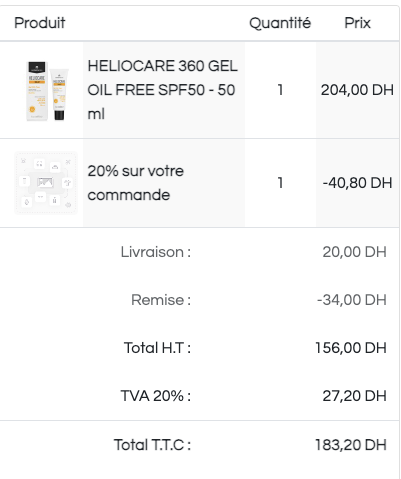Select the -34,00 DH remise amount

point(352,300)
